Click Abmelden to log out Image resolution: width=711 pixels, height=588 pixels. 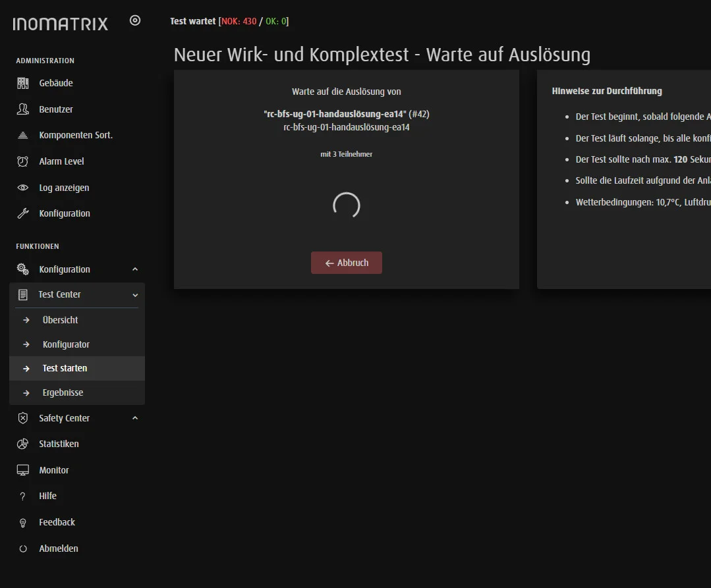point(58,548)
